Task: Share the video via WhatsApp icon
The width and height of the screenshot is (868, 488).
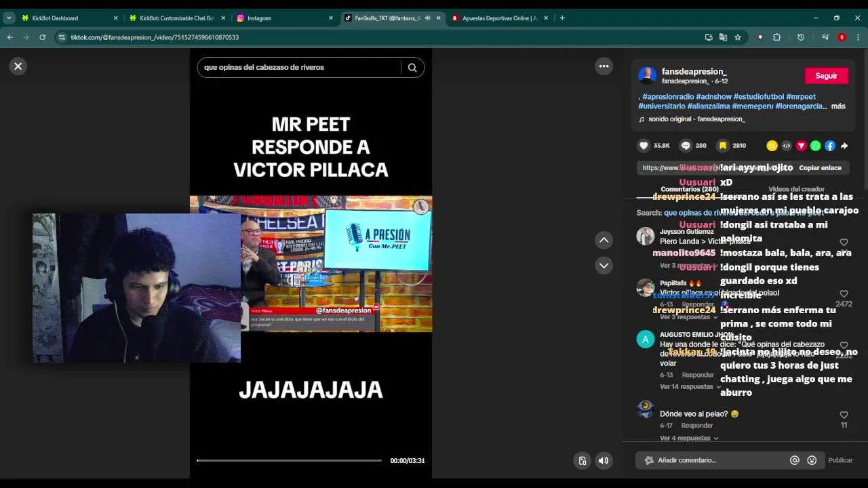Action: (x=815, y=146)
